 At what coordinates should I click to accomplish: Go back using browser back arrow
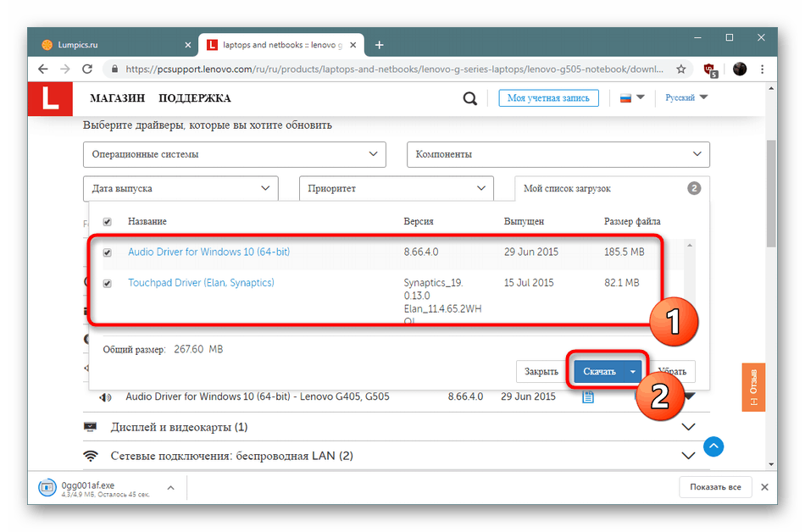pyautogui.click(x=43, y=69)
